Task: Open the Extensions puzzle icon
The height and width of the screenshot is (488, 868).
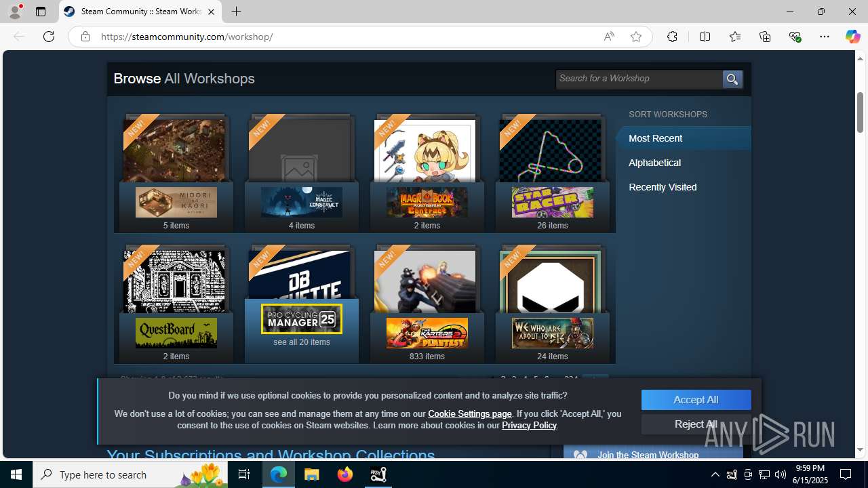Action: (672, 37)
